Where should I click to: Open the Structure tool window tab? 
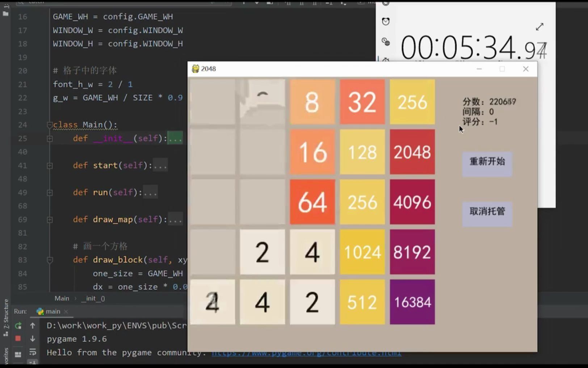[6, 318]
